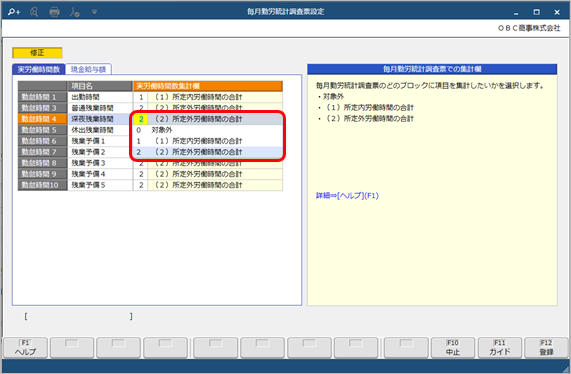Select dropdown option 1 (1)所定内労働時間の合計
Screen dimensions: 571x374
208,141
